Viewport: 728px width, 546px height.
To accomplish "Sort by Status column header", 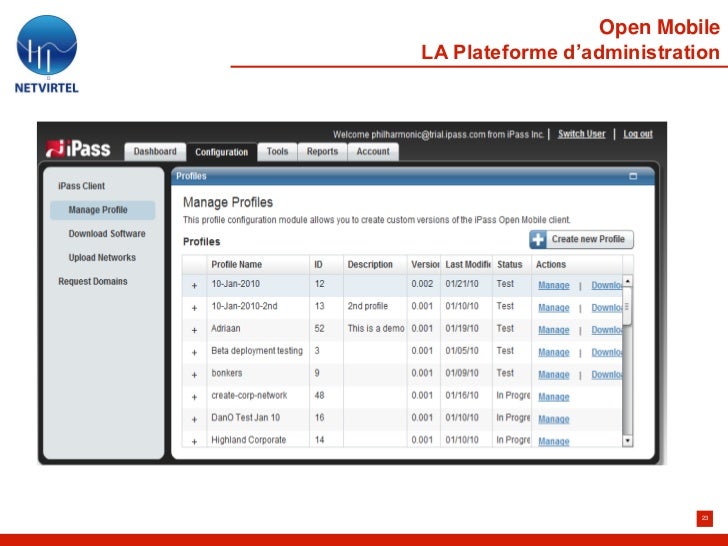I will point(512,265).
